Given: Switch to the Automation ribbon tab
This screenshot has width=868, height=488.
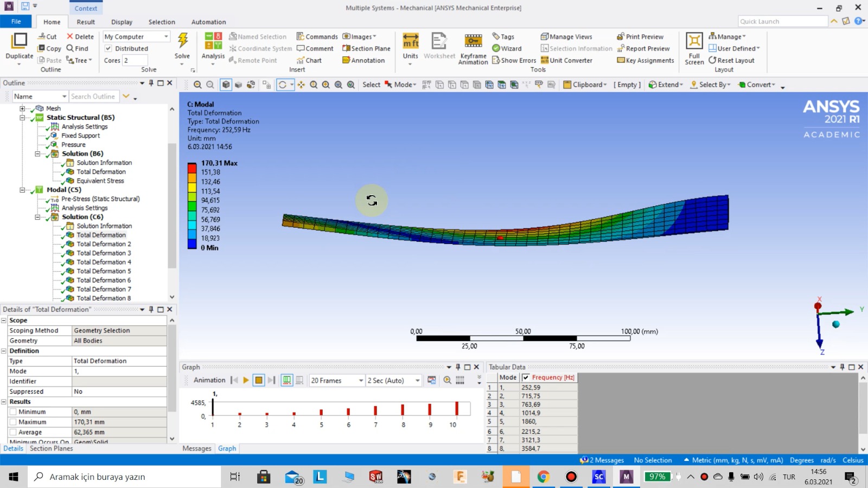Looking at the screenshot, I should [209, 22].
